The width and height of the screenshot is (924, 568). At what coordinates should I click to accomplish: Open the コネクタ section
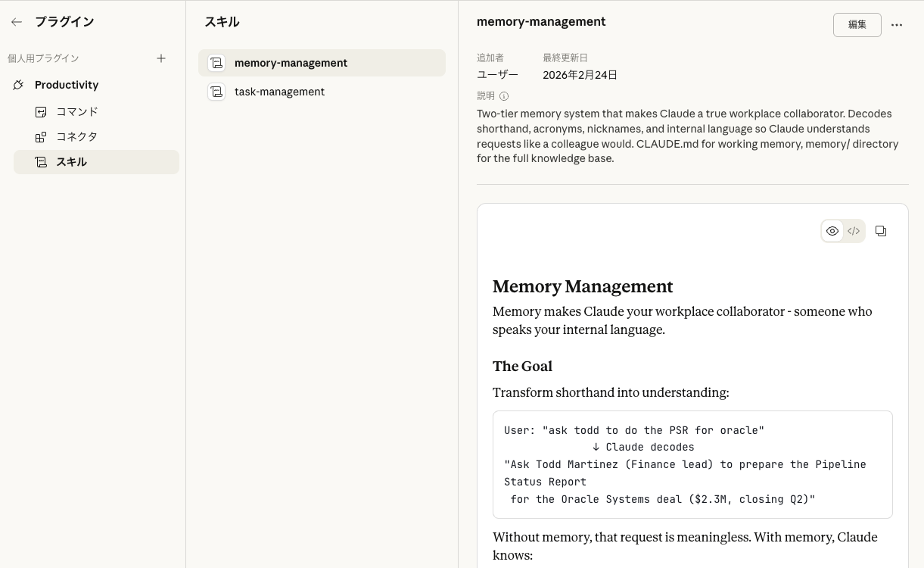click(77, 137)
